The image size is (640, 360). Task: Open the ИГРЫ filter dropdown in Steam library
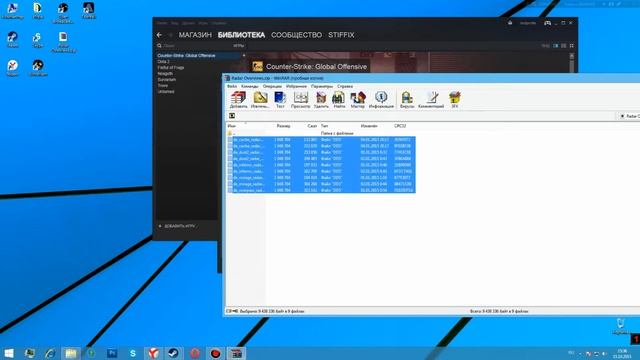[x=239, y=46]
